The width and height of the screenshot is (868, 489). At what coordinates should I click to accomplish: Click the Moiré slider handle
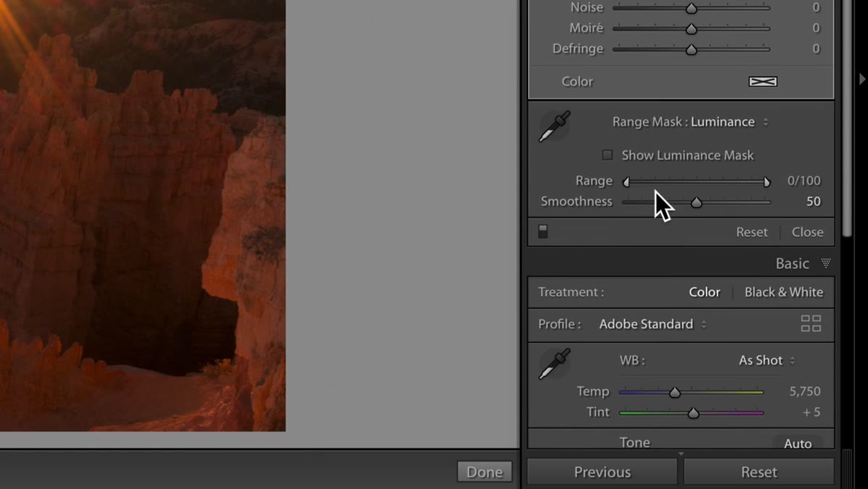pos(692,29)
